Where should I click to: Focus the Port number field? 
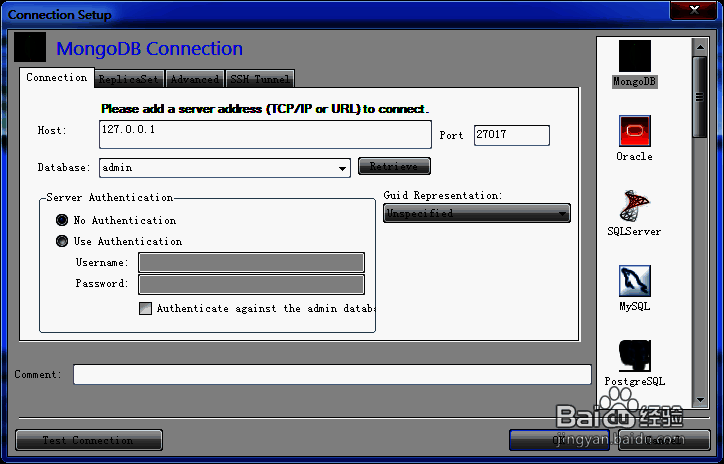(x=511, y=135)
